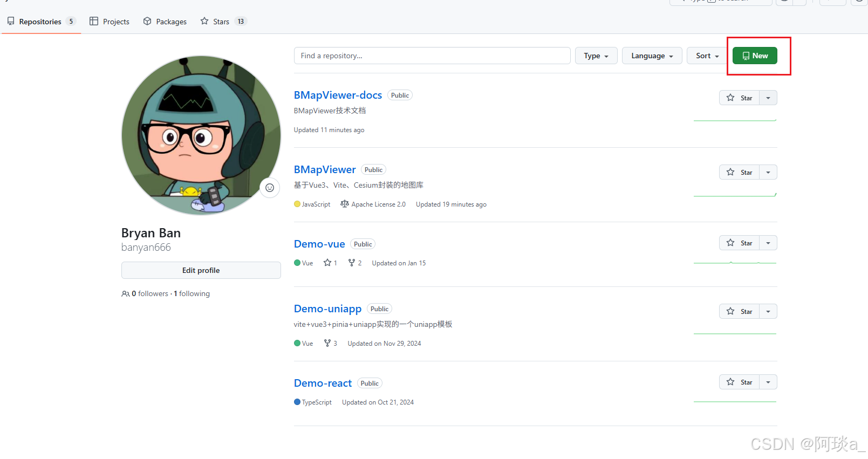This screenshot has width=868, height=459.
Task: Star the BMapViewer-docs repository
Action: click(739, 98)
